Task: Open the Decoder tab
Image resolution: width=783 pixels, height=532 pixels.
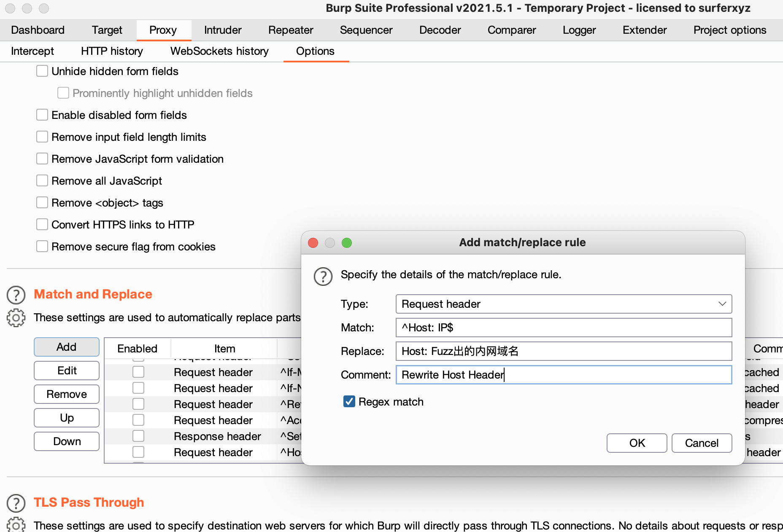Action: click(440, 30)
